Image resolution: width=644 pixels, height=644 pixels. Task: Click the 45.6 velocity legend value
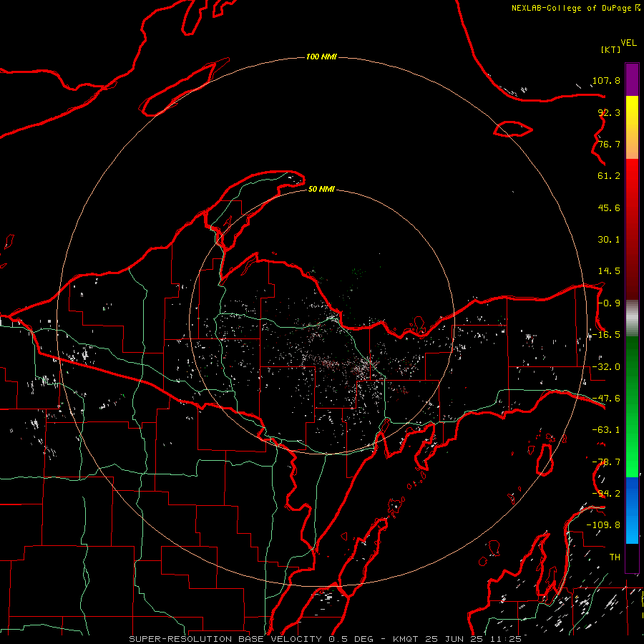(609, 208)
